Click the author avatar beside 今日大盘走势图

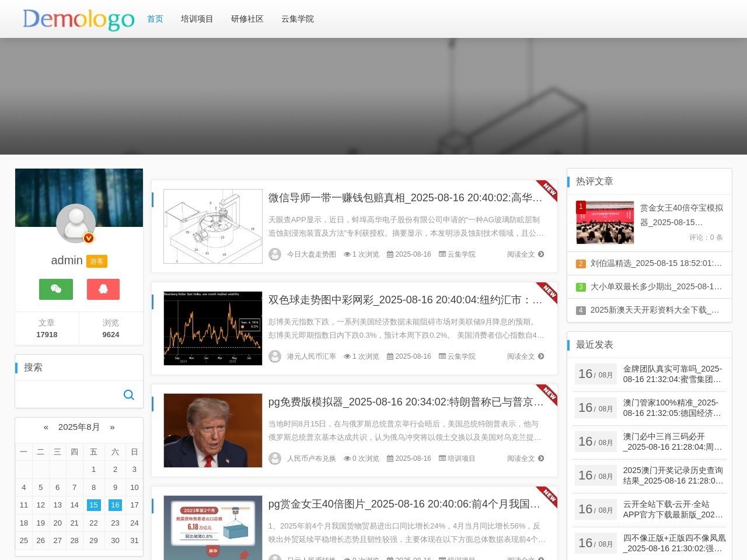[275, 254]
